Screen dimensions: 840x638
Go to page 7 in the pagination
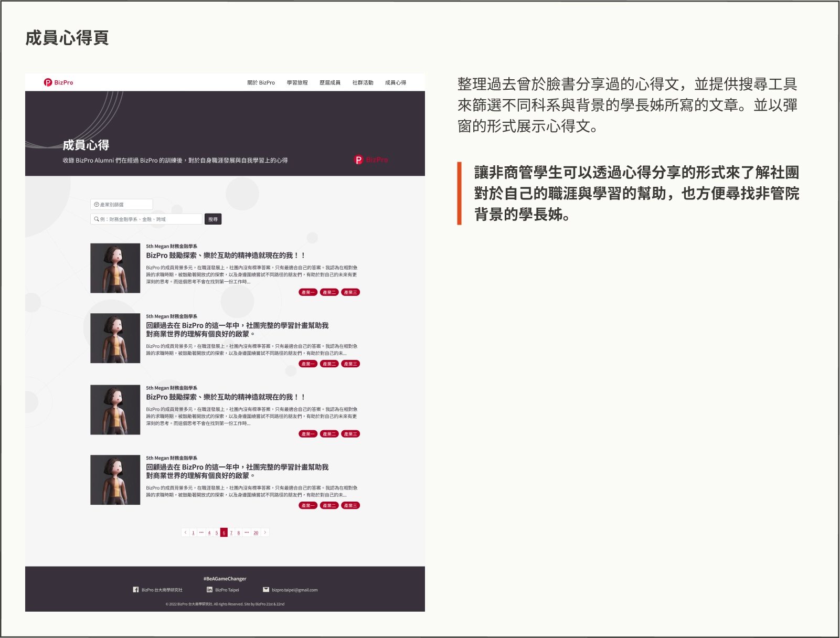click(231, 533)
